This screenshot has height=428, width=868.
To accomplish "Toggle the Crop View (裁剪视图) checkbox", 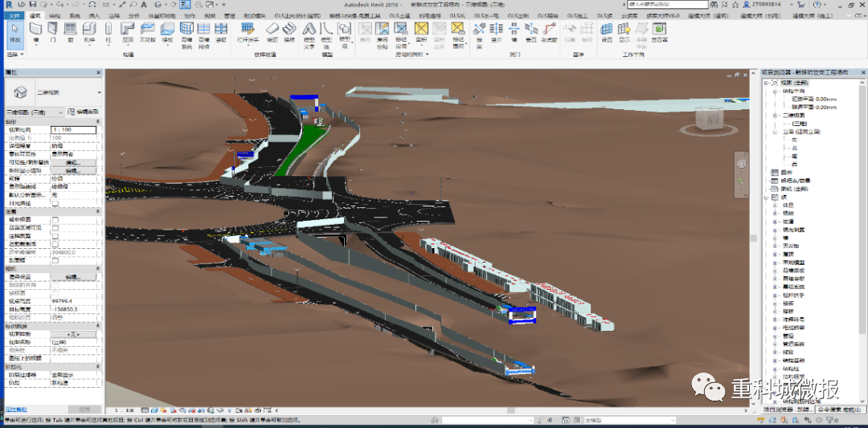I will [x=55, y=220].
